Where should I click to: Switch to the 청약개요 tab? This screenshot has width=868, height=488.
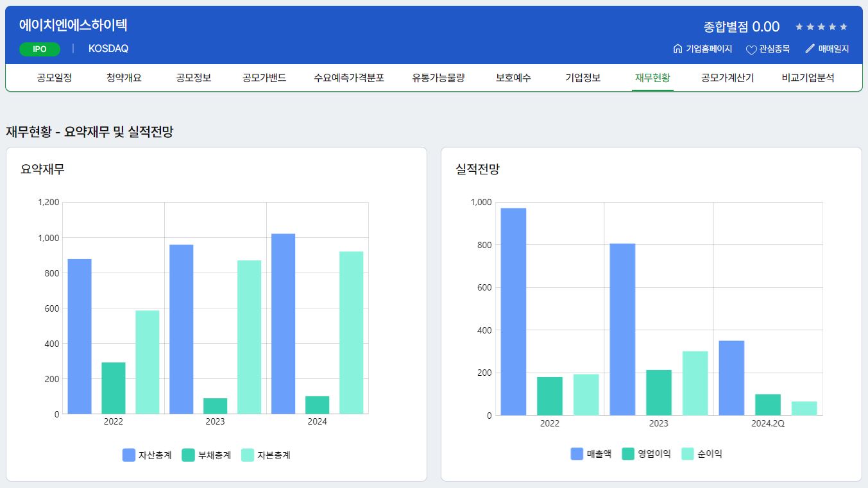click(124, 78)
